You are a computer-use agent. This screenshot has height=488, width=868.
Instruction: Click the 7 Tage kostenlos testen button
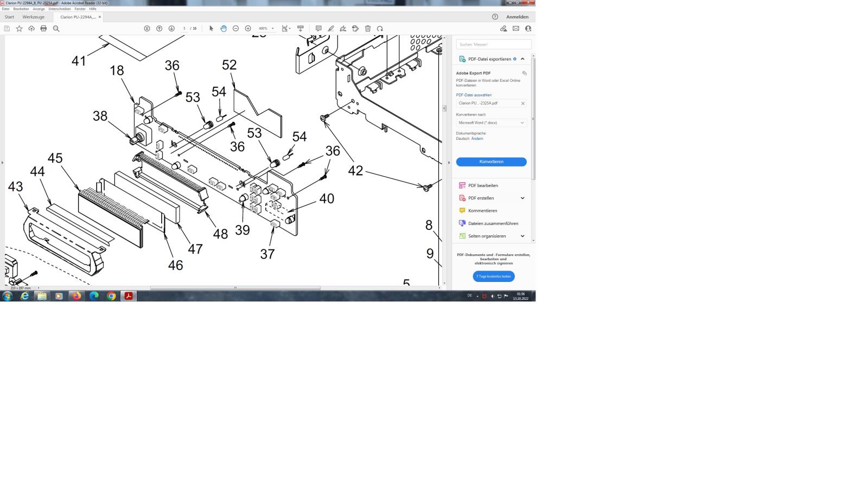coord(494,277)
